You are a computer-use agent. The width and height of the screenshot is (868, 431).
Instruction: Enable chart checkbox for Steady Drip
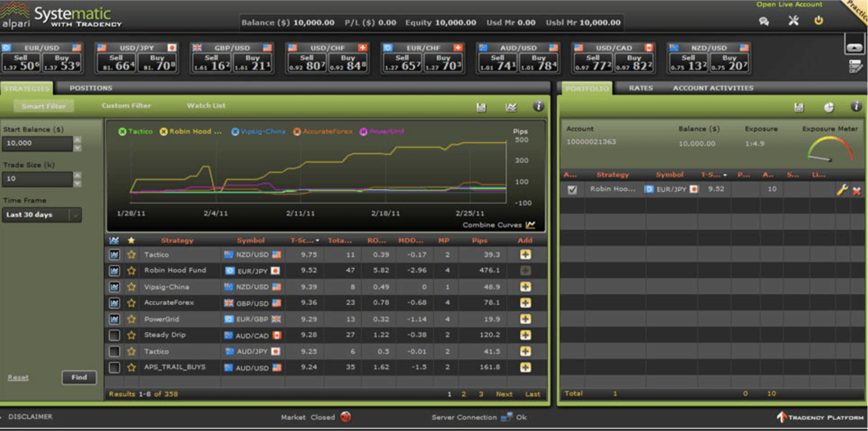pos(114,335)
